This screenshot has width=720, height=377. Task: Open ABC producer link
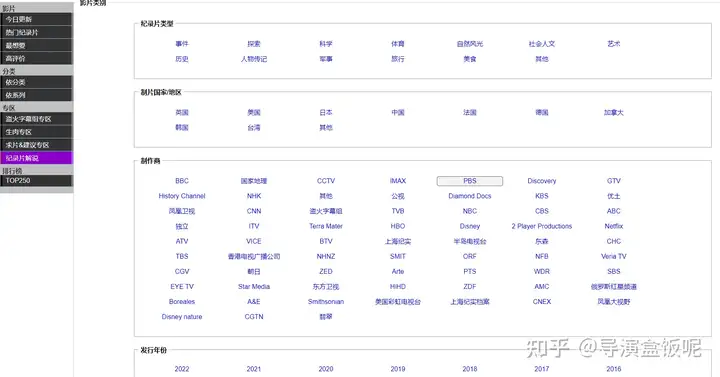coord(613,211)
